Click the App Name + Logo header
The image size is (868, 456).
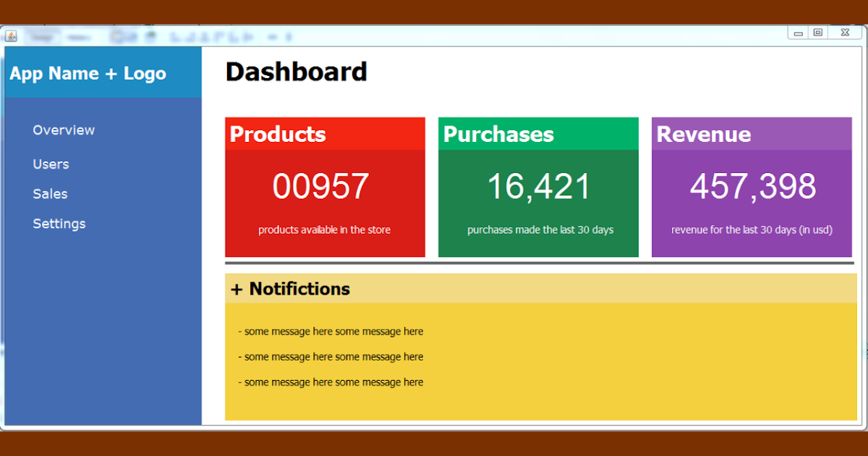88,73
